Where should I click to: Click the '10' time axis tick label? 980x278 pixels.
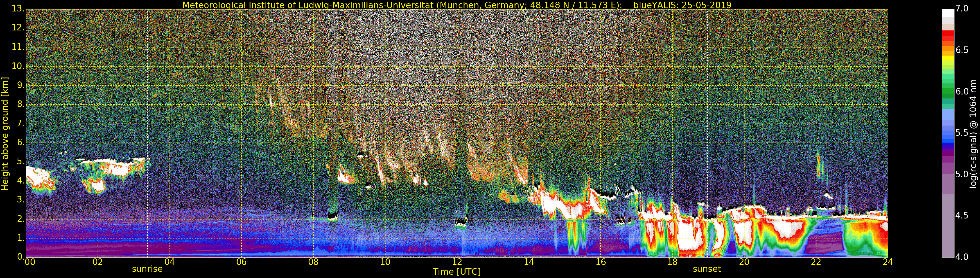[385, 262]
